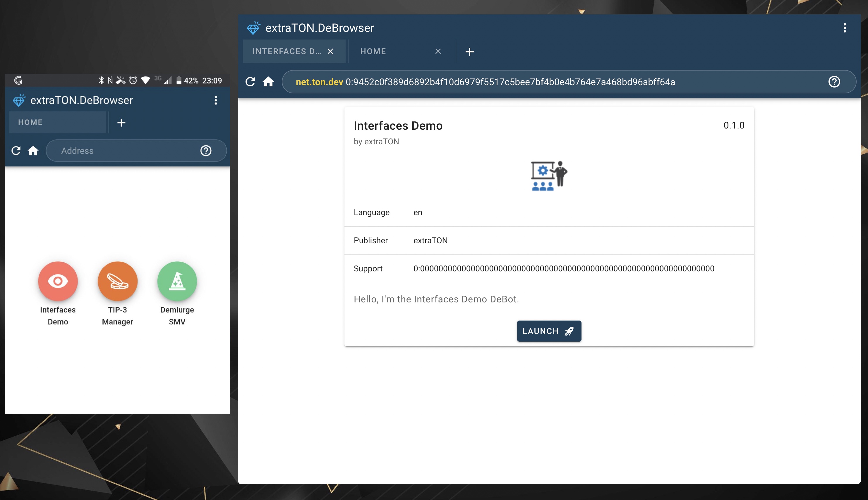Screen dimensions: 868x500
Task: Close the desktop HOME tab
Action: [438, 52]
